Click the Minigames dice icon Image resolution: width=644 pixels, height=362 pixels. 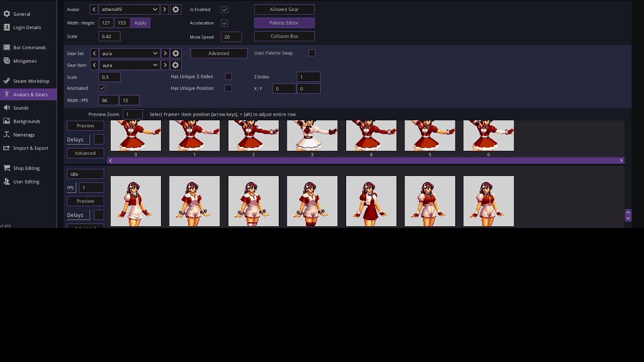[7, 61]
